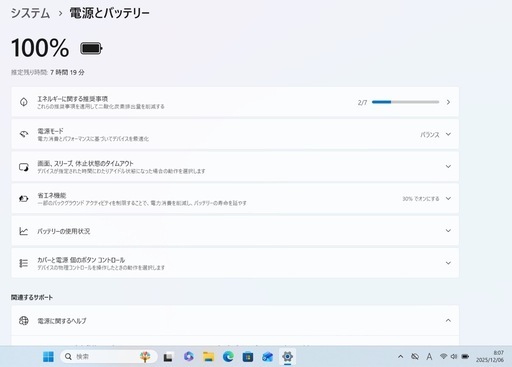512x367 pixels.
Task: Switch IME input mode via the A icon
Action: [429, 357]
